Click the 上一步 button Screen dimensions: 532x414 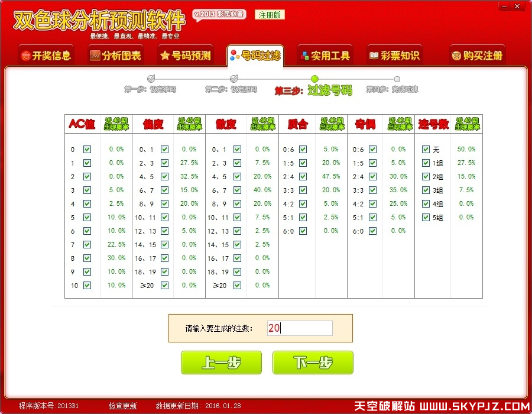[x=221, y=363]
